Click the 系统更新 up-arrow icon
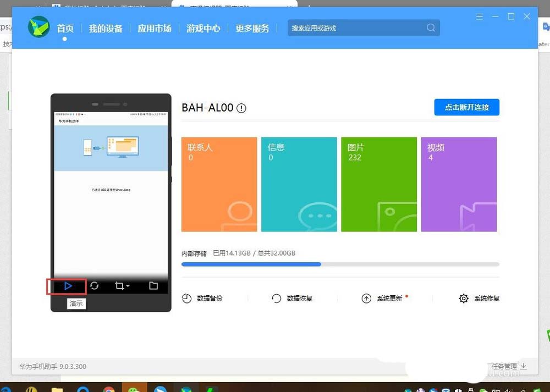Viewport: 550px width, 392px height. click(366, 299)
